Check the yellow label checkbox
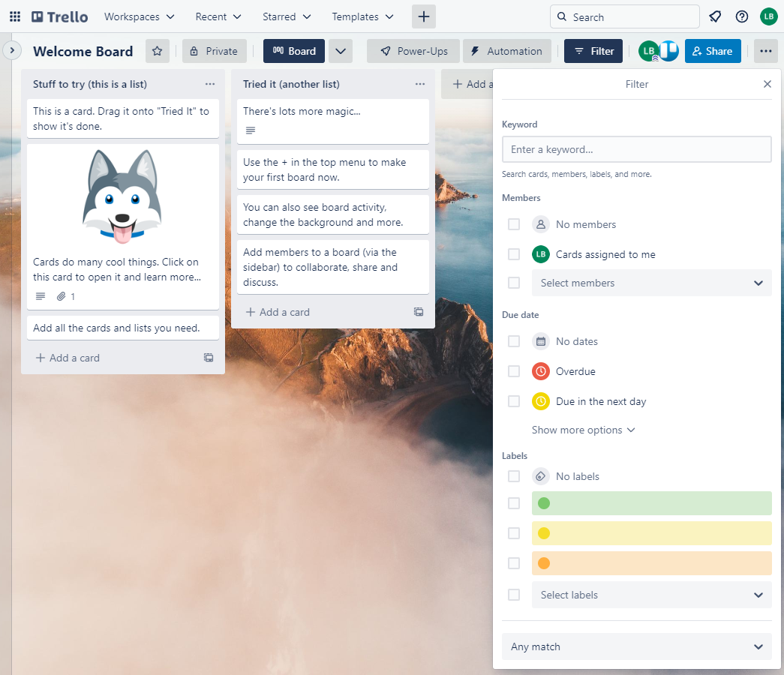The image size is (784, 675). pos(513,533)
